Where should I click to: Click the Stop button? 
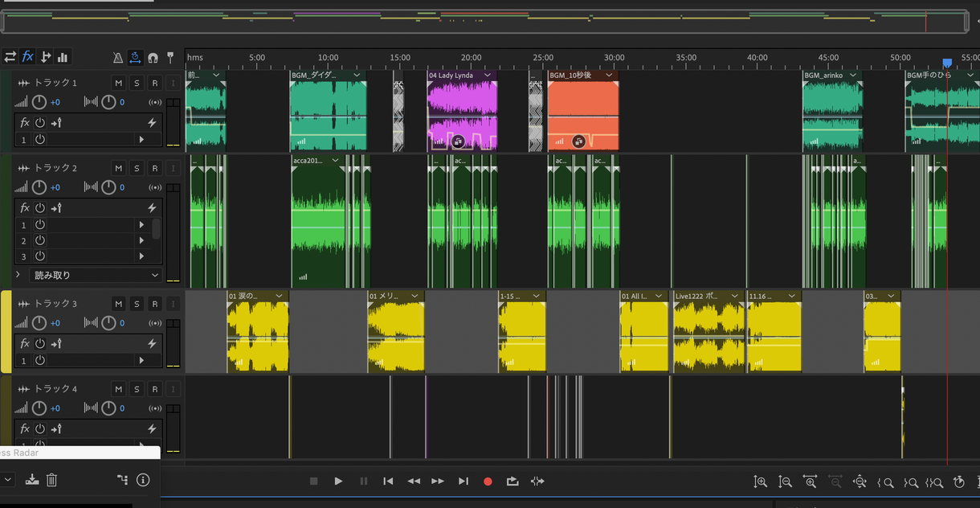(x=313, y=481)
